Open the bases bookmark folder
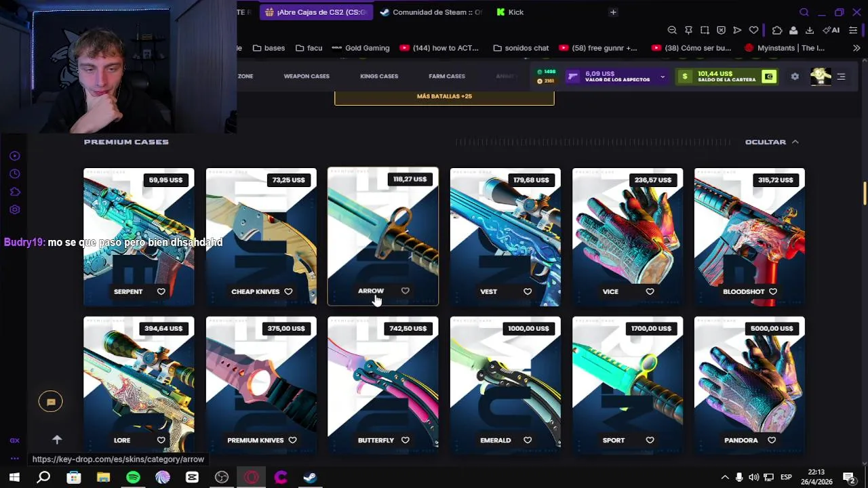The image size is (868, 488). 269,48
